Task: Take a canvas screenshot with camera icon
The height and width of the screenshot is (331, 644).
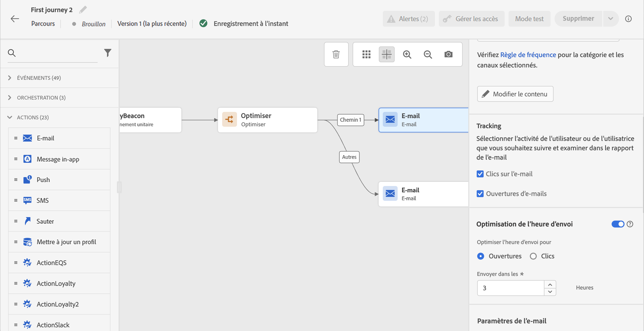Action: [x=448, y=54]
